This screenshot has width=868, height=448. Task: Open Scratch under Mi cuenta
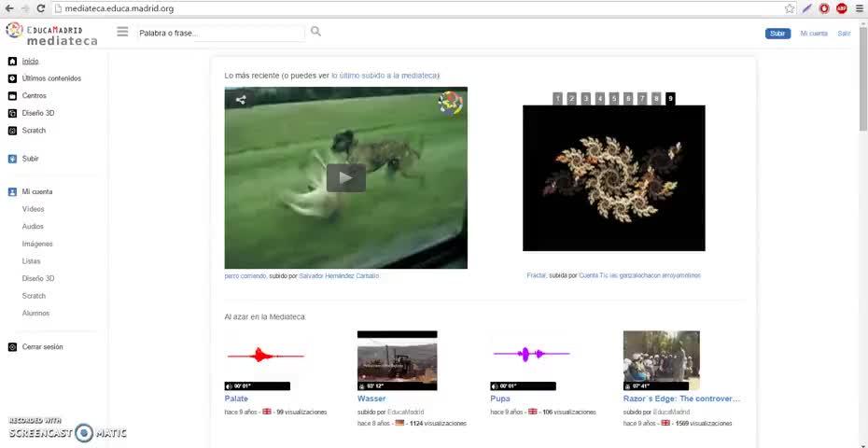[34, 296]
